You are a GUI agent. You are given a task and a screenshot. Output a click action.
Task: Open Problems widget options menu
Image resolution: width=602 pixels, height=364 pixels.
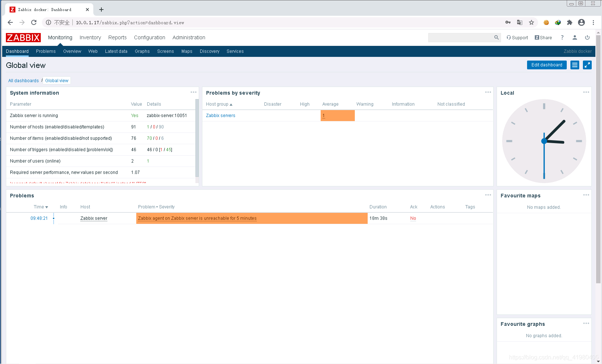coord(488,195)
